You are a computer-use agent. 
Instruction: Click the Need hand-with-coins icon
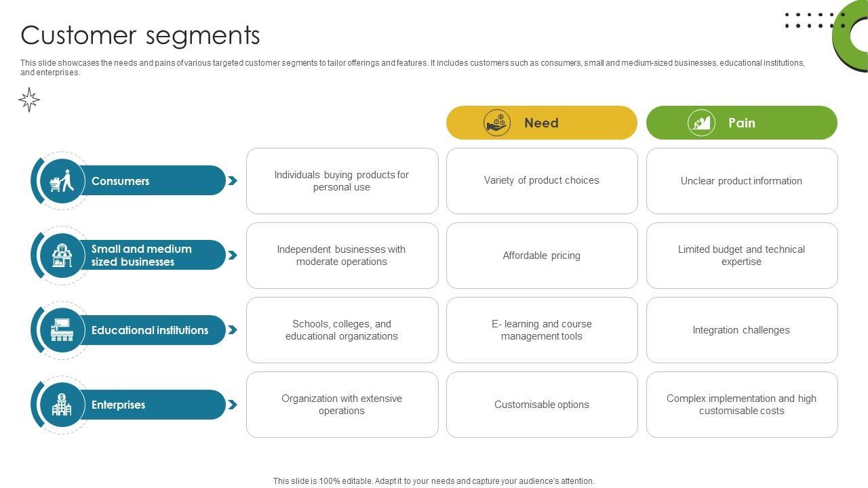pyautogui.click(x=497, y=123)
